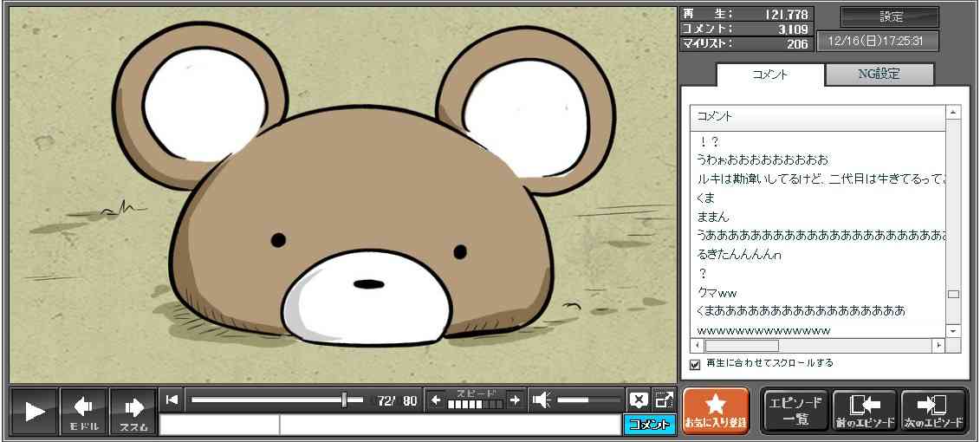
Task: Click the ススム forward arrow button
Action: pyautogui.click(x=133, y=411)
